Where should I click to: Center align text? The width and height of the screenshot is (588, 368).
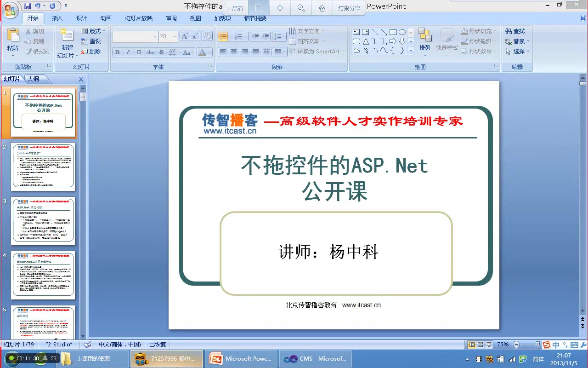(234, 52)
